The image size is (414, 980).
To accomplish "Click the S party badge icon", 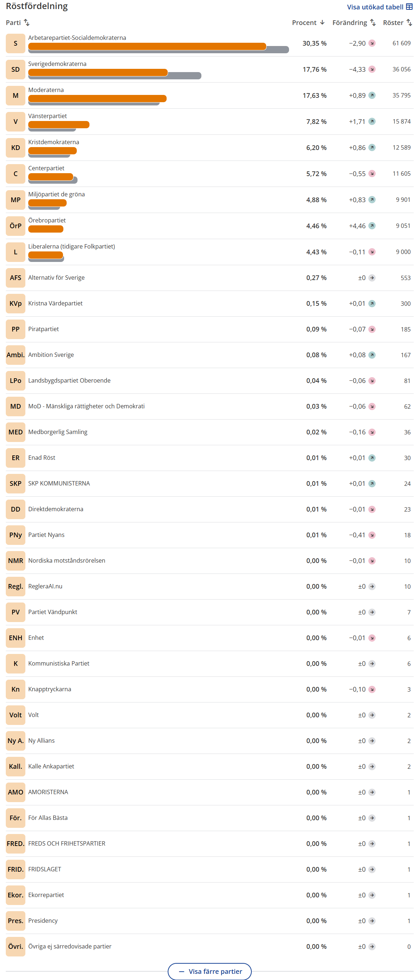I will 15,43.
